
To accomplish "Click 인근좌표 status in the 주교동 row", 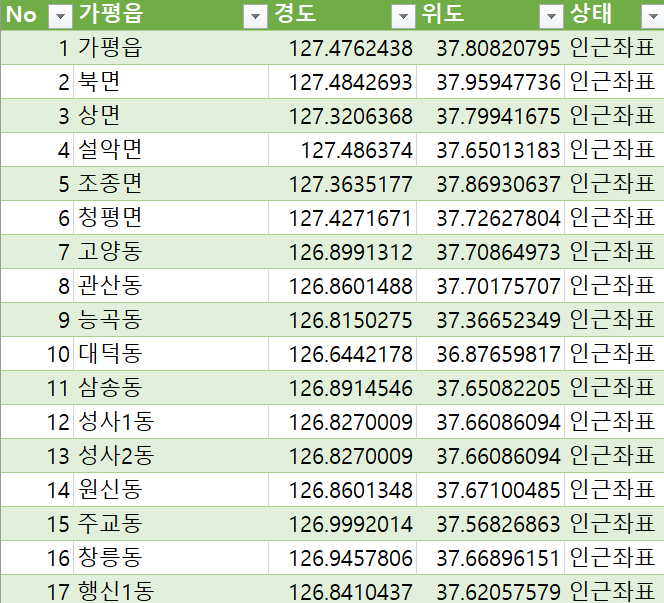I will tap(614, 524).
